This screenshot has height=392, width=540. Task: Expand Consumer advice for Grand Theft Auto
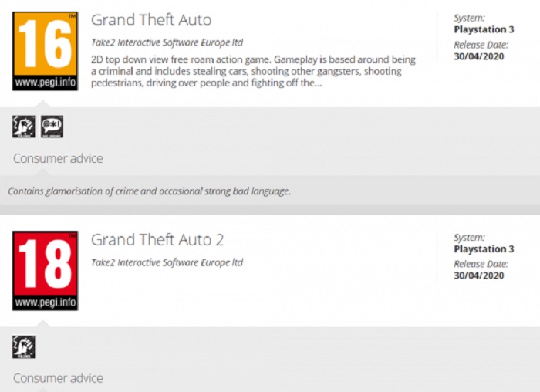point(58,159)
